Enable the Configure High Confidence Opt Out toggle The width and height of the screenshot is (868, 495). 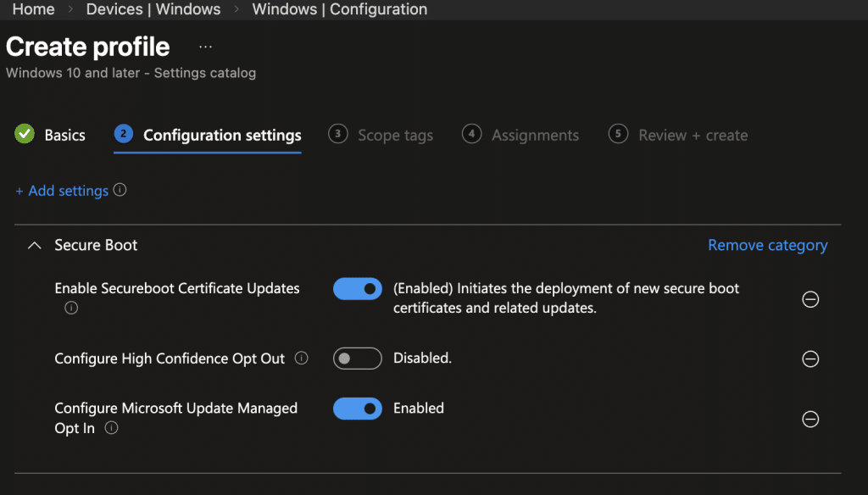pos(358,359)
